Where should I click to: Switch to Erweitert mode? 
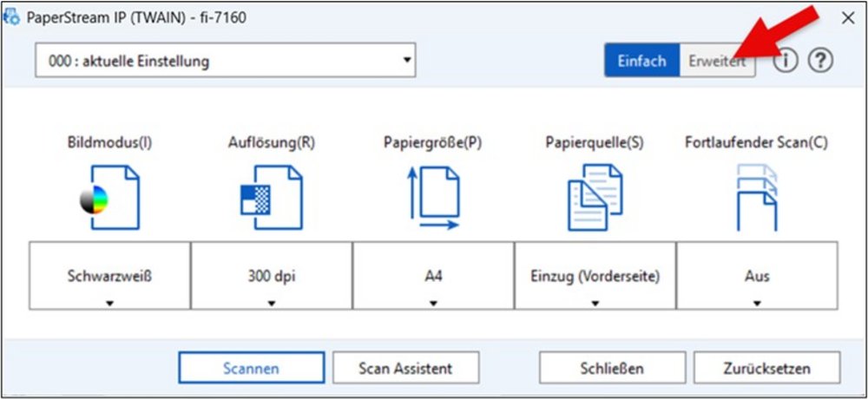[717, 61]
